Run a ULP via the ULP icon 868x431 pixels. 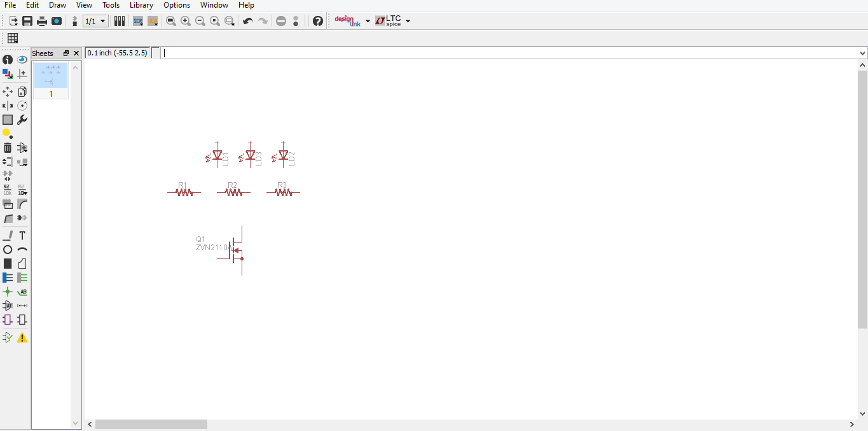pos(153,21)
